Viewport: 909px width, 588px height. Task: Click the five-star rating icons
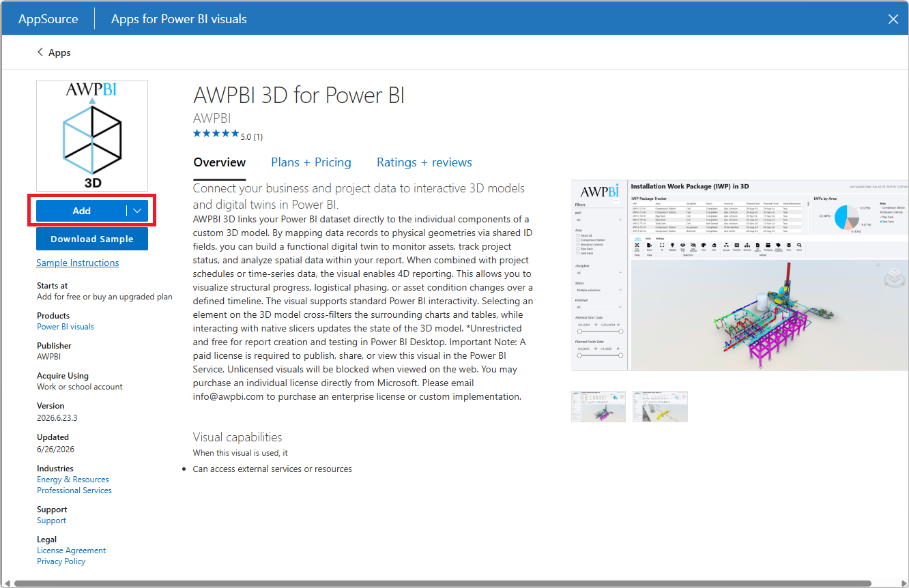tap(216, 134)
